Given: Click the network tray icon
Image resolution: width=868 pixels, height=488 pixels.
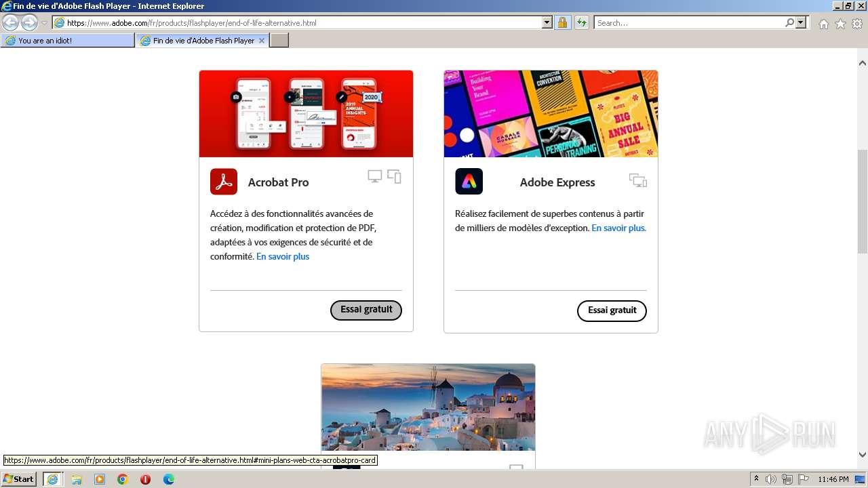Looking at the screenshot, I should click(x=787, y=479).
